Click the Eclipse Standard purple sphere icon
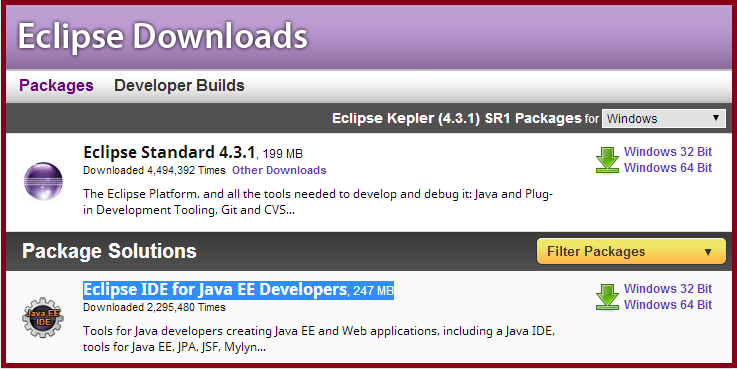Viewport: 737px width, 369px height. coord(43,181)
